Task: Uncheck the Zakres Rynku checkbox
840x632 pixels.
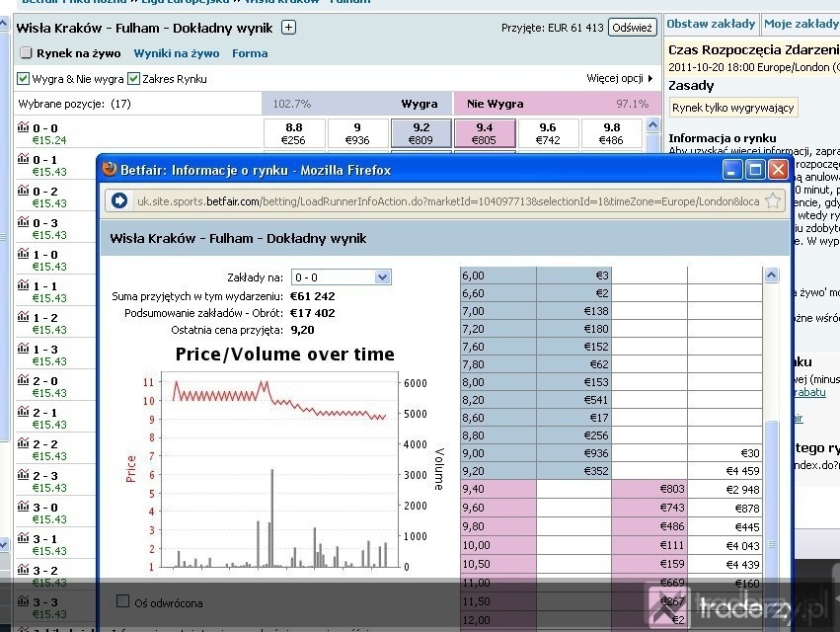Action: [133, 79]
